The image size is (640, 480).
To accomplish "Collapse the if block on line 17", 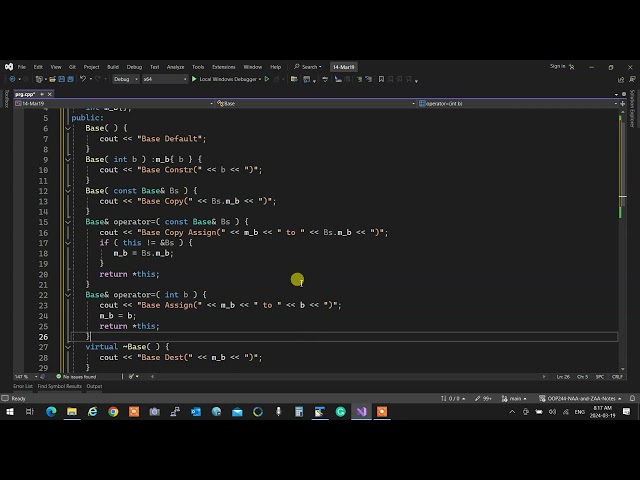I will [x=68, y=243].
